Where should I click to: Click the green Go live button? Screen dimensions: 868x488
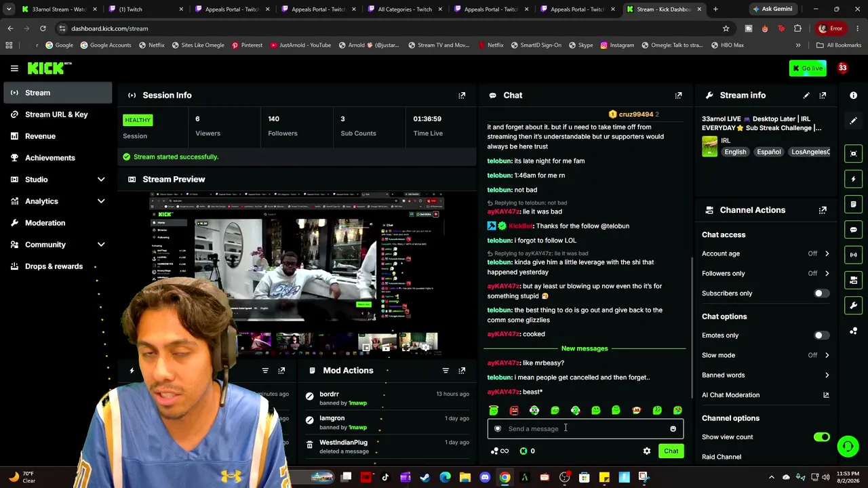coord(808,68)
